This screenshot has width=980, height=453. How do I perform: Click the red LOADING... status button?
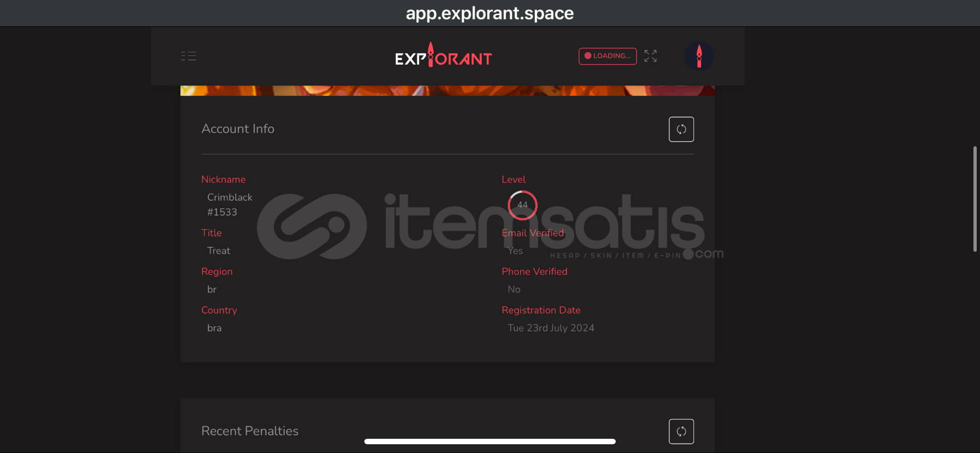(608, 56)
